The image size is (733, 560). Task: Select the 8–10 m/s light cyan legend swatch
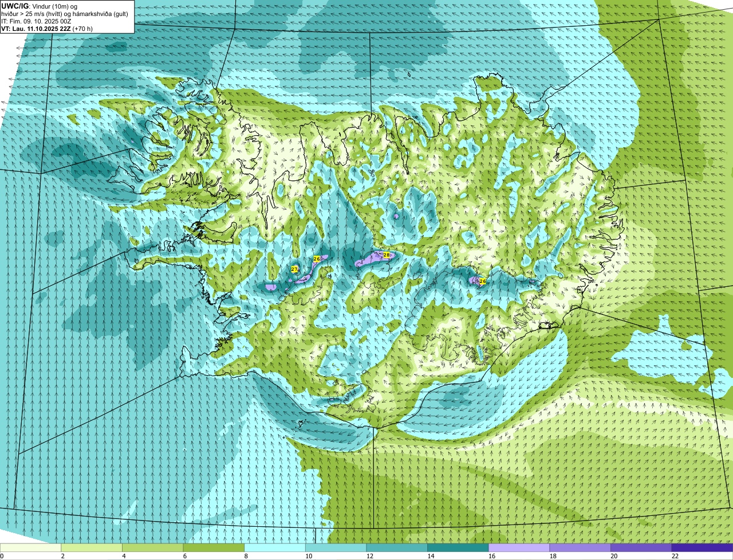275,547
